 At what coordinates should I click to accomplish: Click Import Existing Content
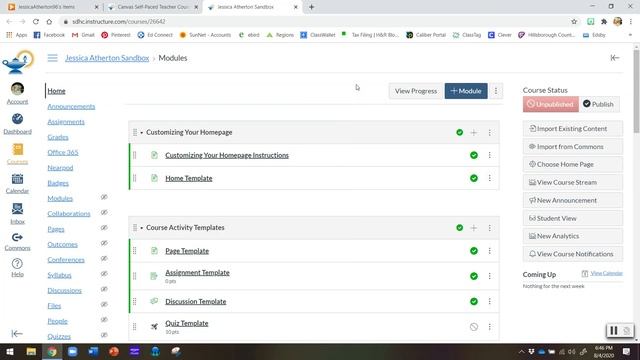[573, 129]
